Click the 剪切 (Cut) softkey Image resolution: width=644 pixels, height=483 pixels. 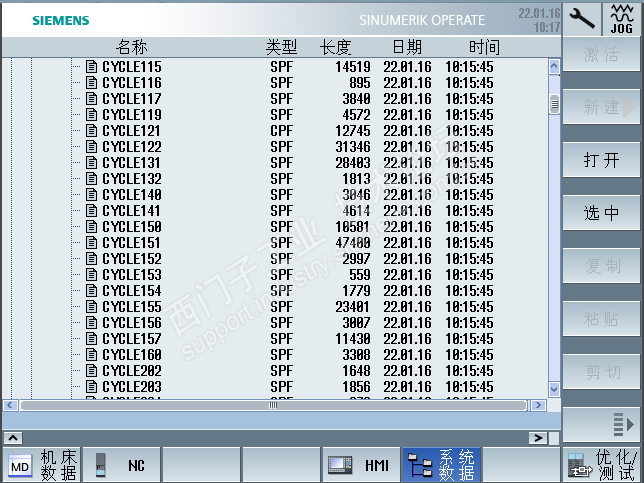(601, 372)
